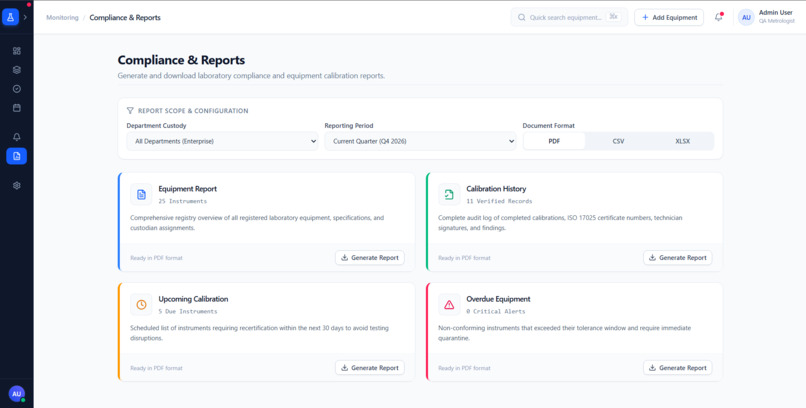This screenshot has width=806, height=408.
Task: Expand the sidebar with the chevron arrow
Action: tap(25, 17)
